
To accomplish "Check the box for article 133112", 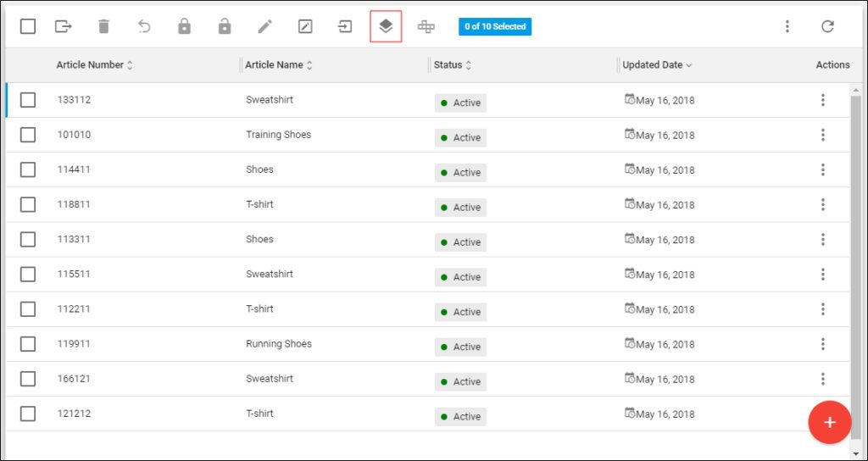I will (x=28, y=100).
